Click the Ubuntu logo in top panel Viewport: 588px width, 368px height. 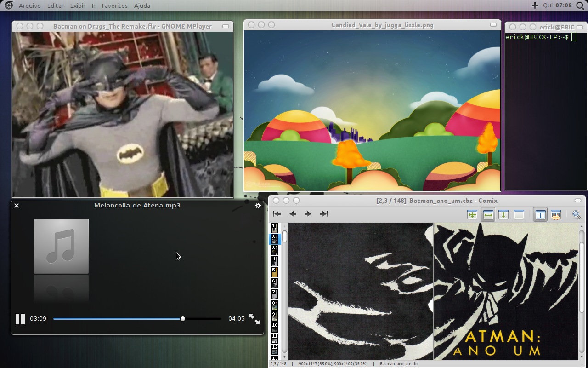click(9, 6)
